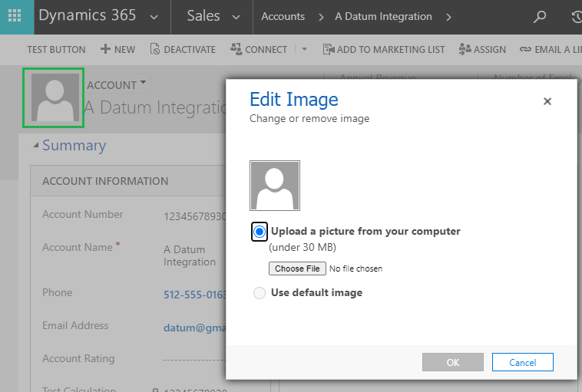Click Dynamics 365 home label

88,15
